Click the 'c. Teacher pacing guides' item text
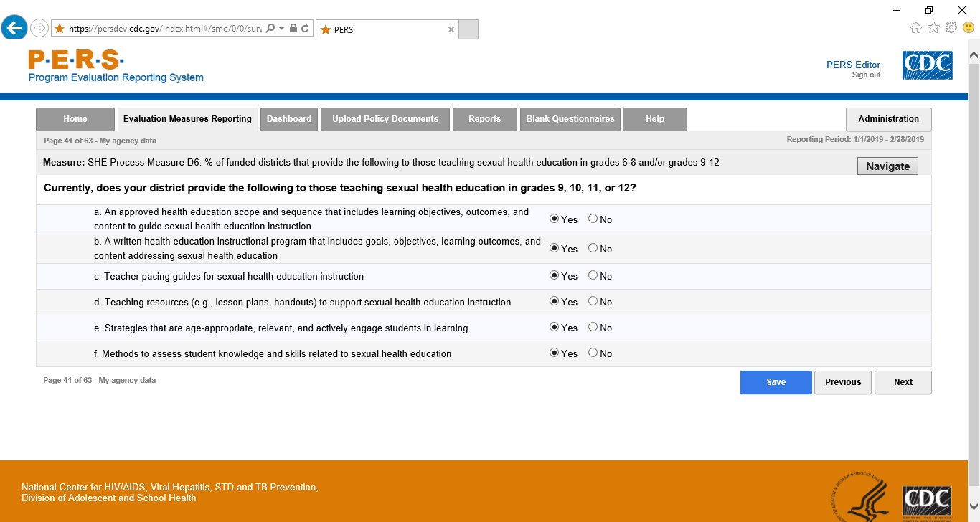 coord(229,276)
